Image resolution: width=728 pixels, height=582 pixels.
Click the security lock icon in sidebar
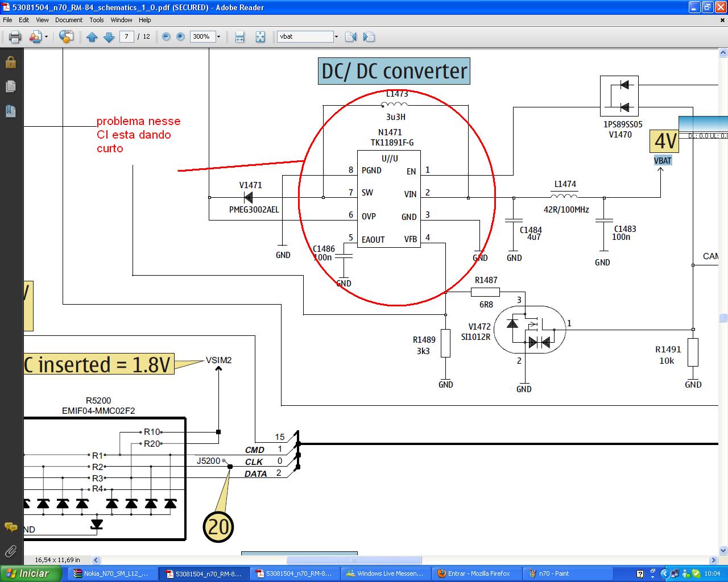11,62
